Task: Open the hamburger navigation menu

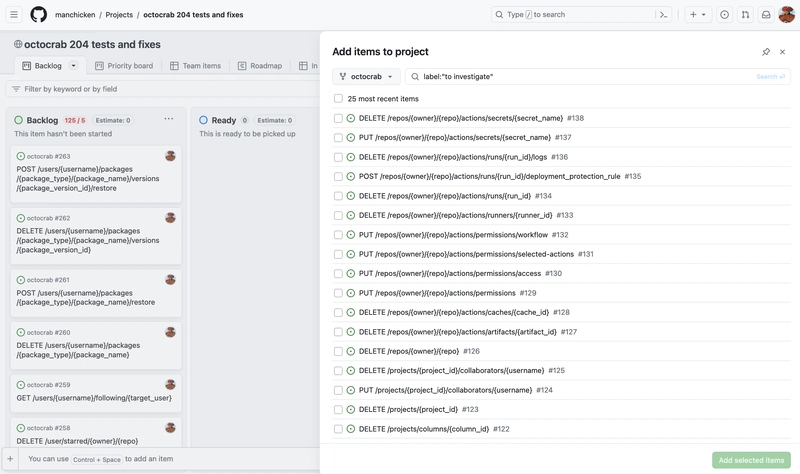Action: coord(14,14)
